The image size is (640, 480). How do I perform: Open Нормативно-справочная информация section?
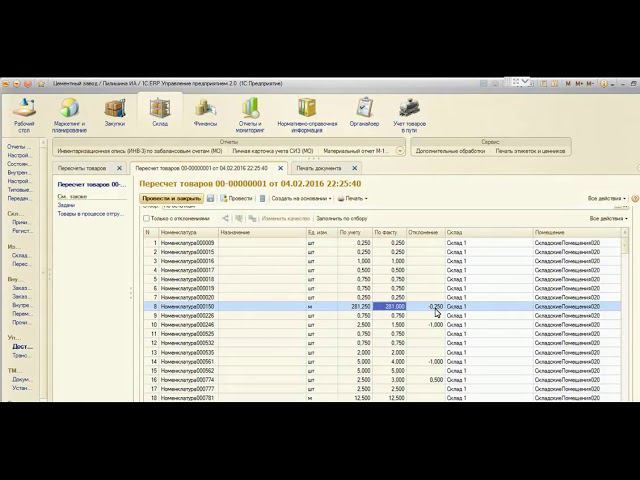(x=307, y=115)
